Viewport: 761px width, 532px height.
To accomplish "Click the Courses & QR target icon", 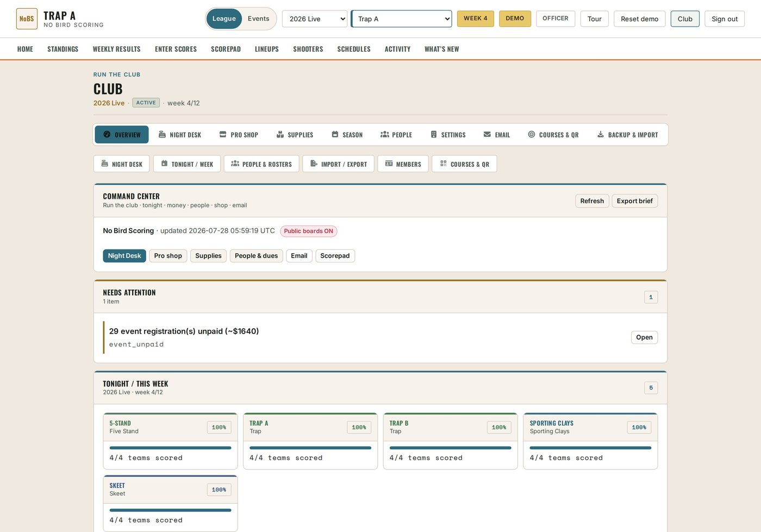I will pos(532,134).
